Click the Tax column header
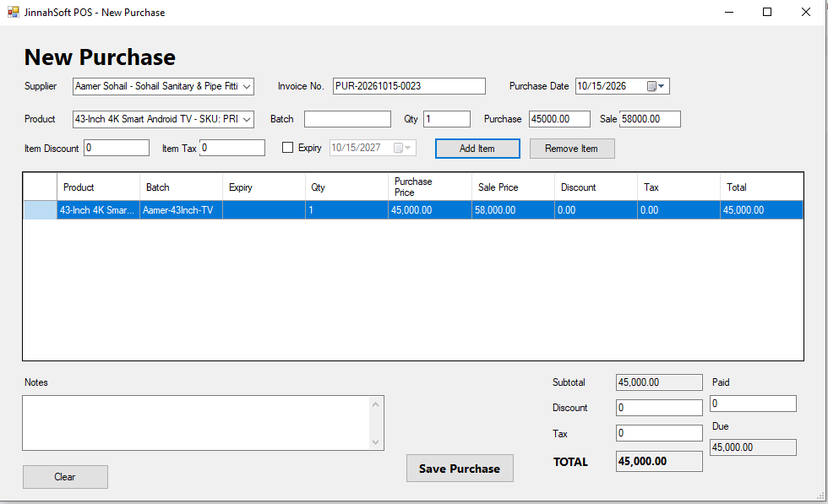828x504 pixels. pyautogui.click(x=679, y=187)
